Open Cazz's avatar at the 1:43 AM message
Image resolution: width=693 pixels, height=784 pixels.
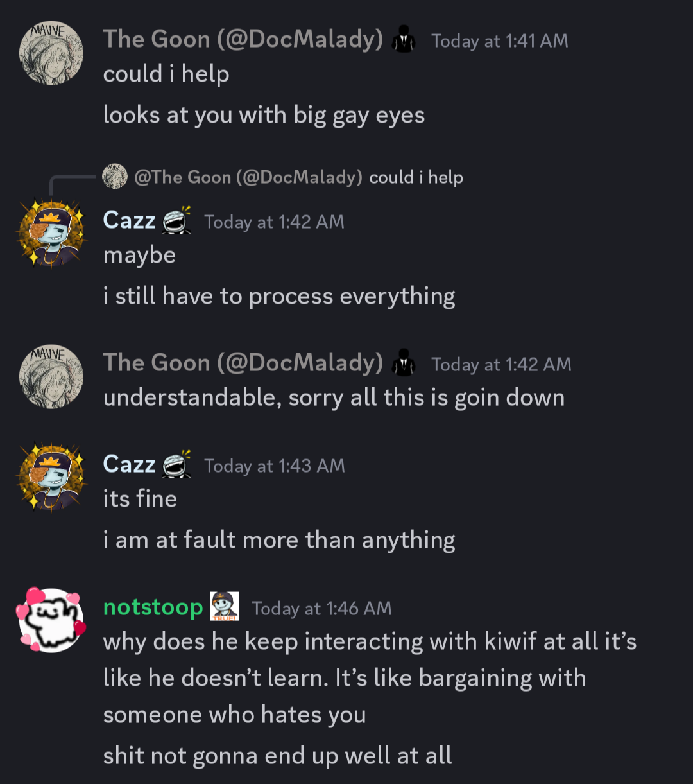51,478
